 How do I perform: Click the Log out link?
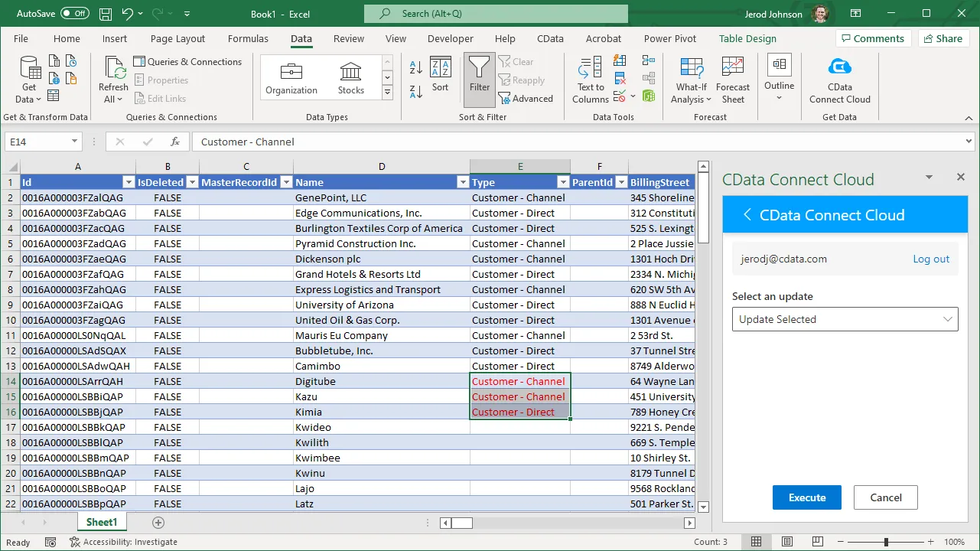click(930, 259)
